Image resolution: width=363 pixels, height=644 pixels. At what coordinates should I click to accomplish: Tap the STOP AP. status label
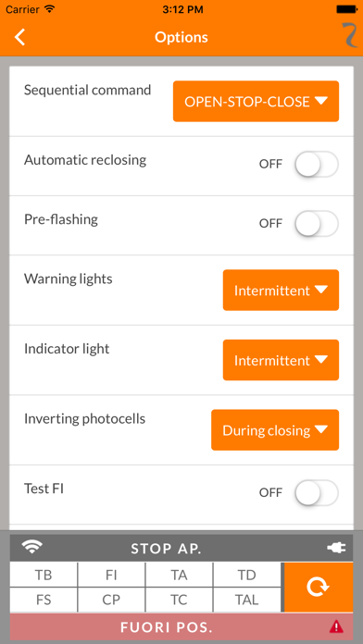166,549
